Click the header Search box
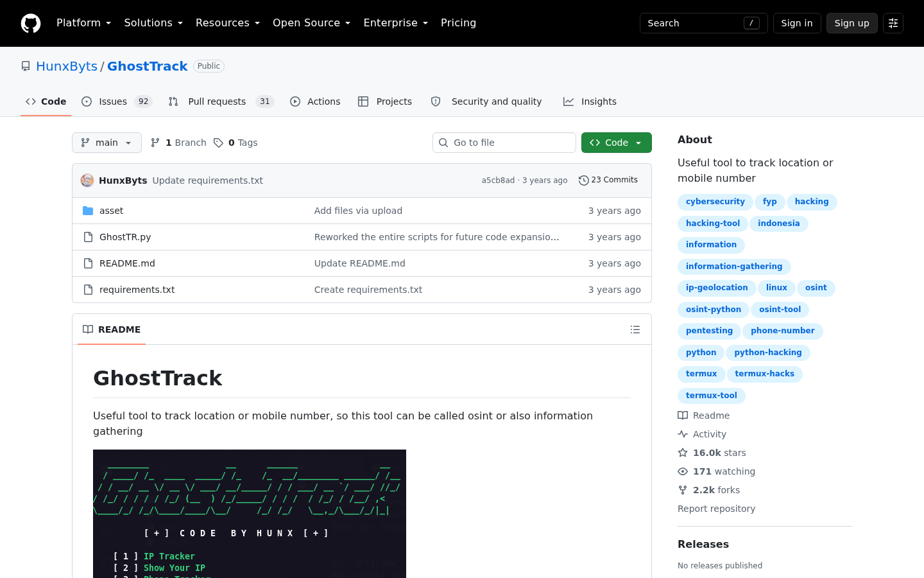This screenshot has width=924, height=578. [704, 23]
